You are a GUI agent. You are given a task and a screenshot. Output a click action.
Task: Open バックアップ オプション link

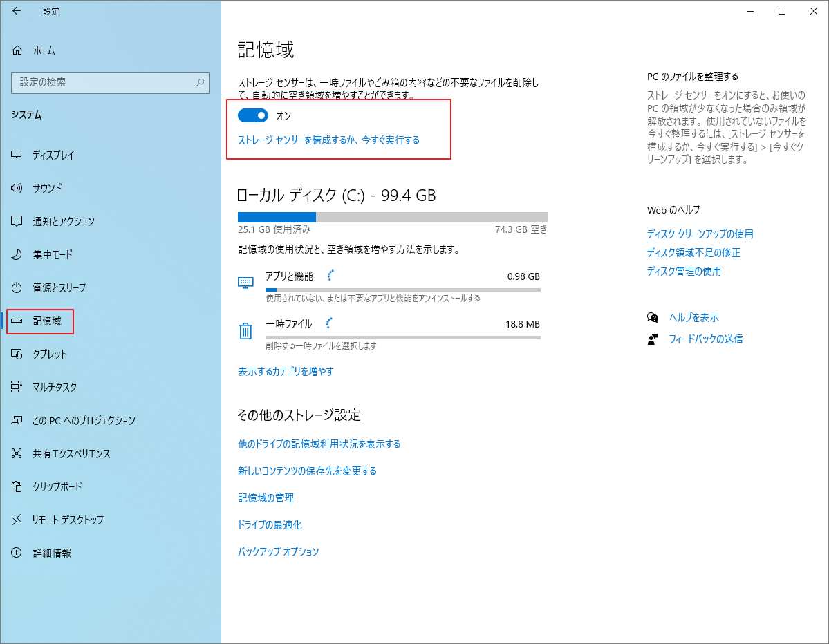278,551
